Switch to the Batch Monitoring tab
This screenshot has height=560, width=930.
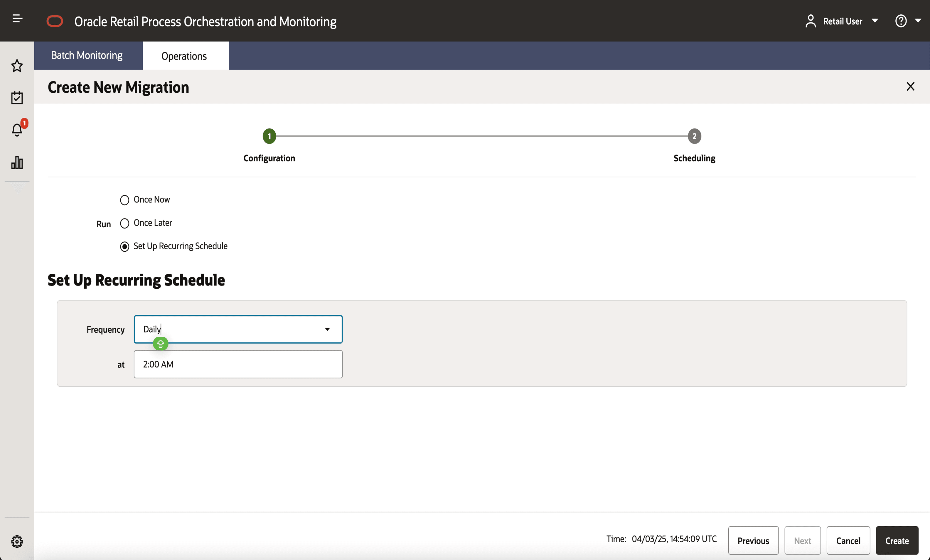click(87, 55)
